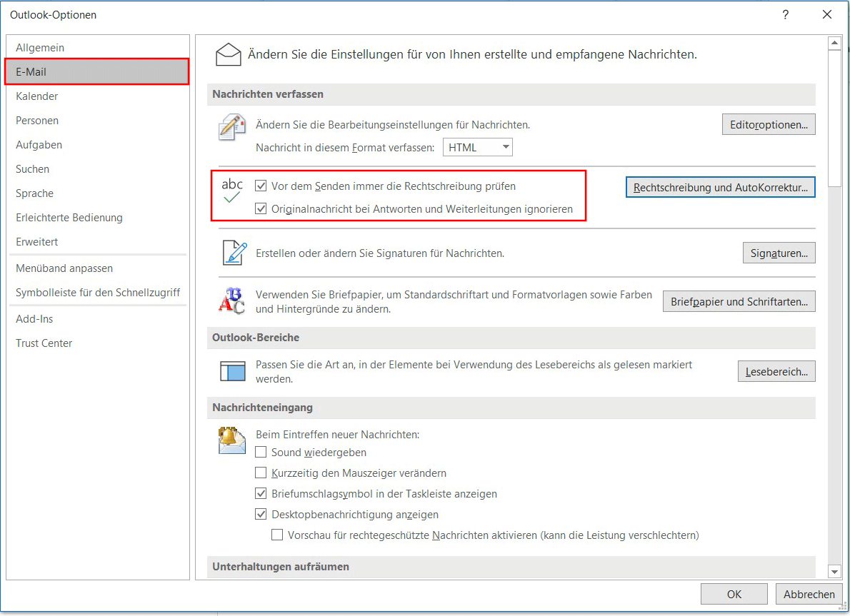Open Menüband anpassen settings
Viewport: 850px width, 616px height.
pos(98,268)
